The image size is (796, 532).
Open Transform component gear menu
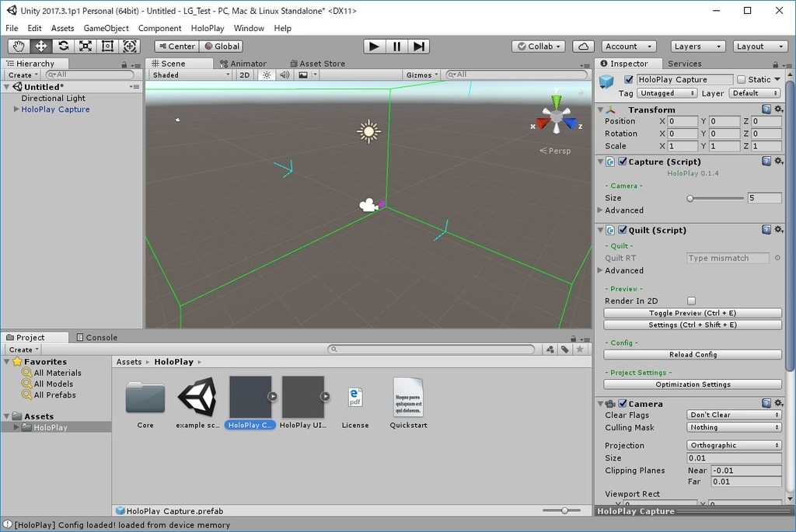click(779, 109)
